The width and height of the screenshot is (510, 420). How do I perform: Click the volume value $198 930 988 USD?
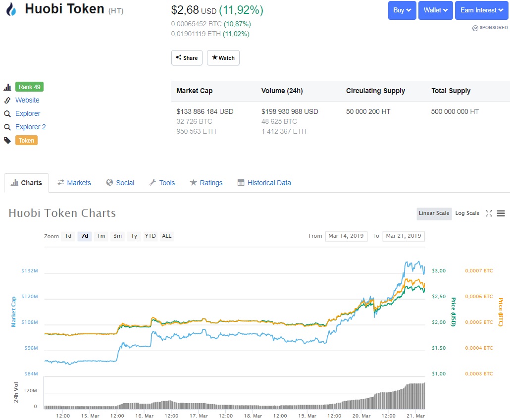290,111
